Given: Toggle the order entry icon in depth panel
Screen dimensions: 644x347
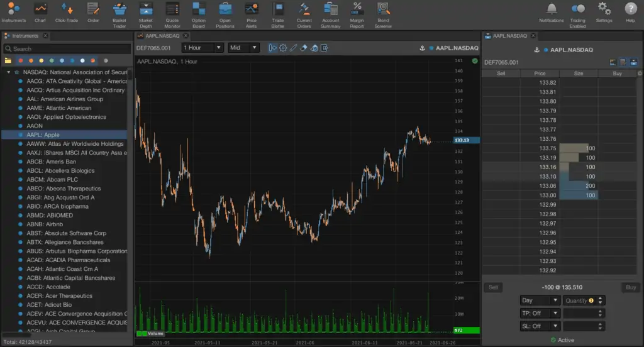Looking at the screenshot, I should point(623,62).
